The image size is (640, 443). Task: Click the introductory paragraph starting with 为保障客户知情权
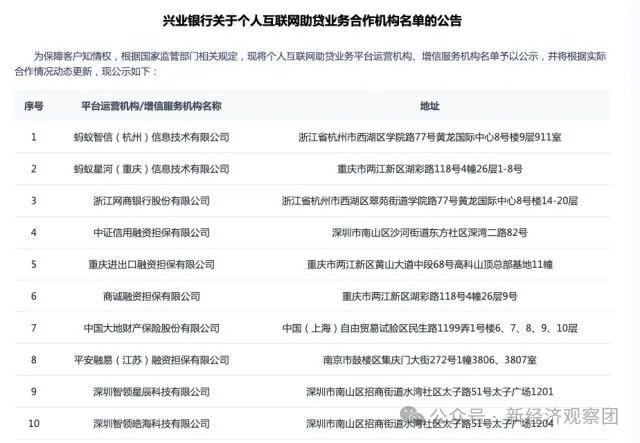click(x=320, y=66)
